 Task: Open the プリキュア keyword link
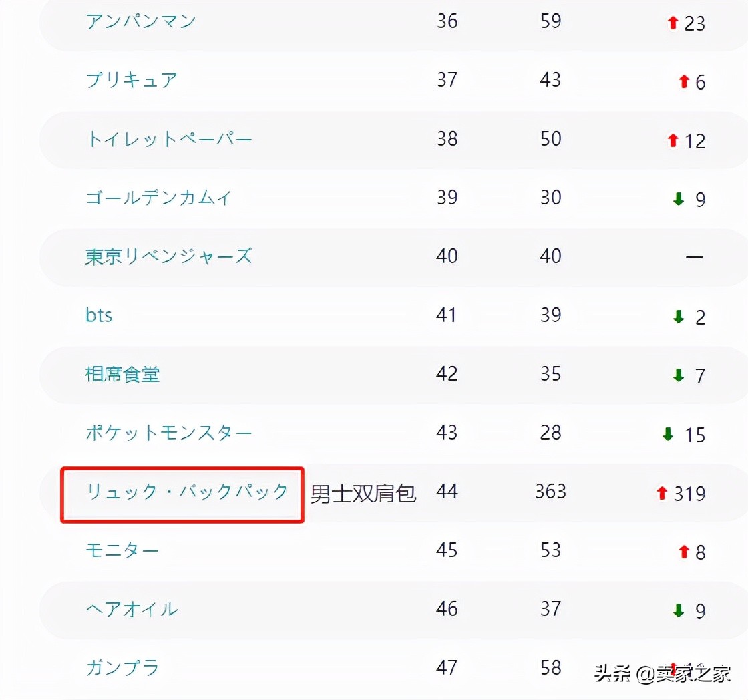click(132, 80)
